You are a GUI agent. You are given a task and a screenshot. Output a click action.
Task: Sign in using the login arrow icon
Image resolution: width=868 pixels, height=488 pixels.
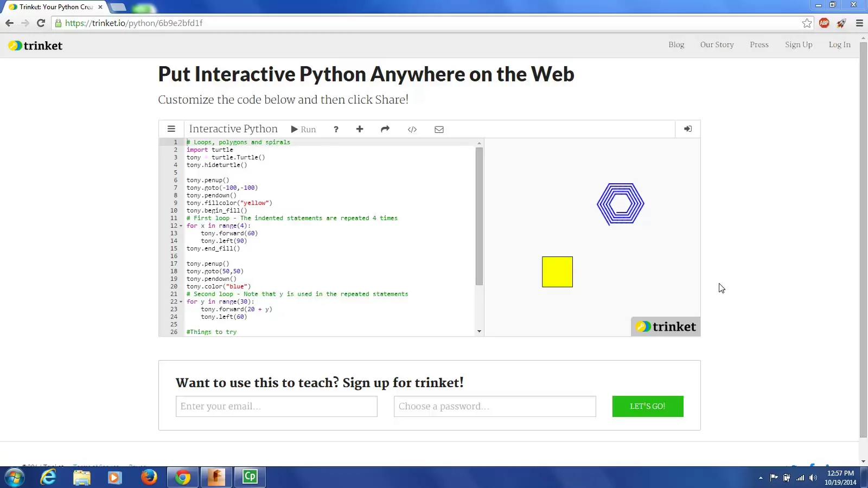click(x=687, y=129)
